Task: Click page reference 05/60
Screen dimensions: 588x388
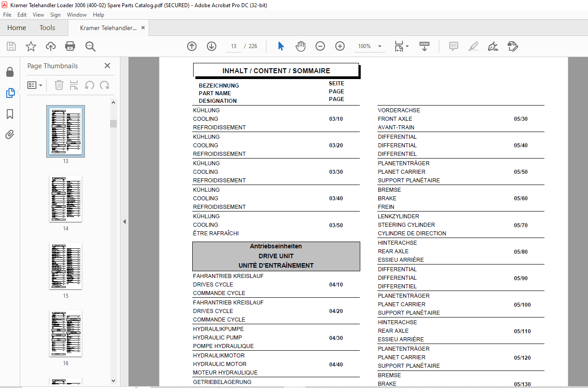Action: [x=521, y=198]
